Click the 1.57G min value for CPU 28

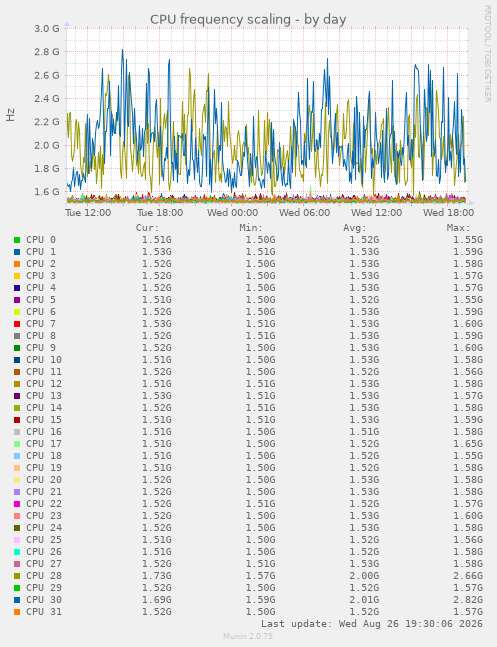[x=260, y=576]
